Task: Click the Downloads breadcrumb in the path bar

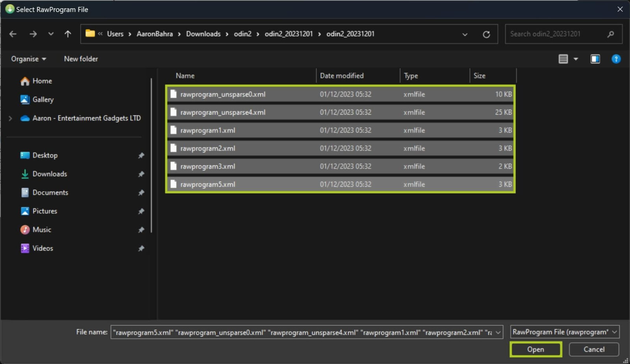Action: pos(203,34)
